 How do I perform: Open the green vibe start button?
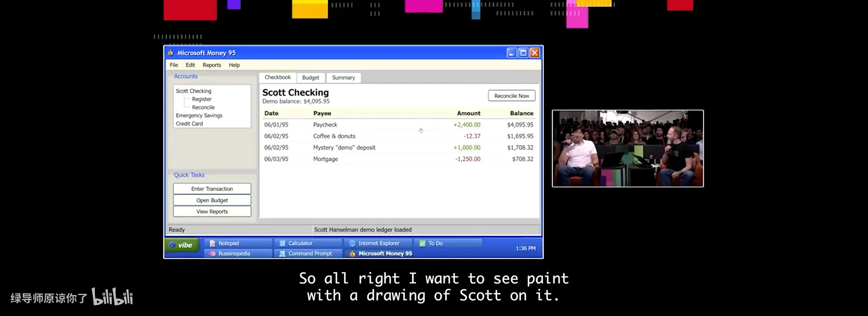click(182, 246)
